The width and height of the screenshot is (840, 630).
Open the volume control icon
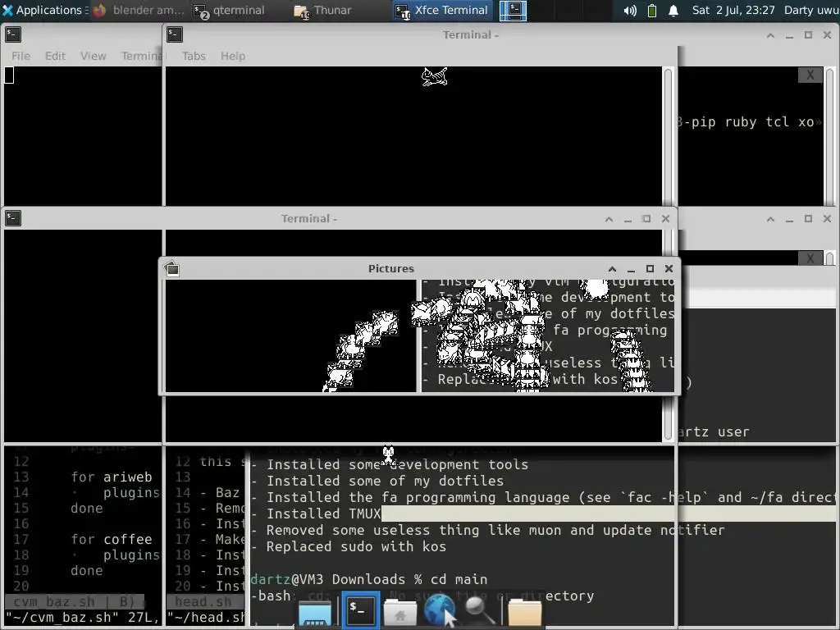coord(630,10)
